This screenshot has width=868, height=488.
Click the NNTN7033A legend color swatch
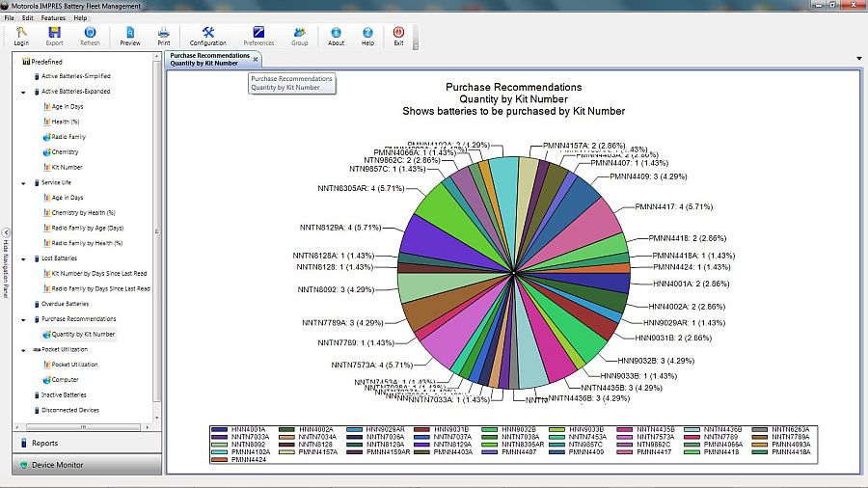click(x=219, y=437)
